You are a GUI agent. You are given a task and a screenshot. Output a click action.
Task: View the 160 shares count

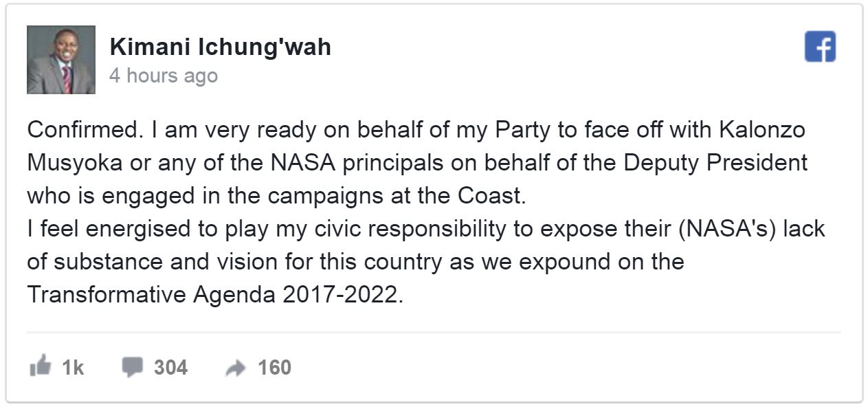[274, 368]
